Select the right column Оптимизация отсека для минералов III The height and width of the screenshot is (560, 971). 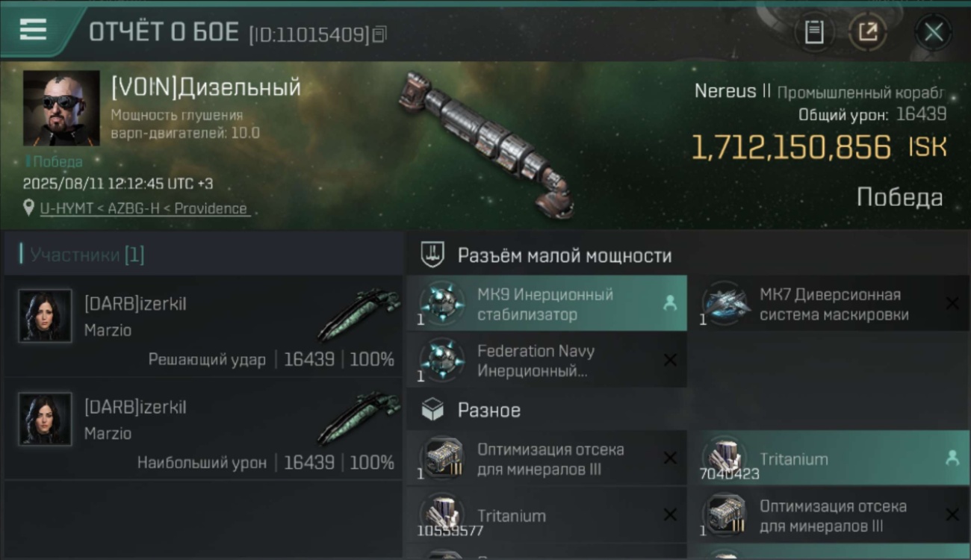829,515
